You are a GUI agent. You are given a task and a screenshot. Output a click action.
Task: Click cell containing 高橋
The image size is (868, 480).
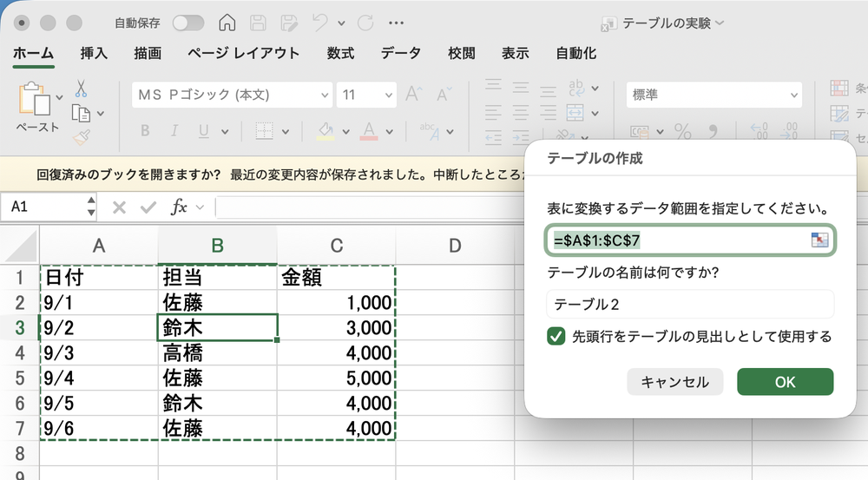(217, 352)
